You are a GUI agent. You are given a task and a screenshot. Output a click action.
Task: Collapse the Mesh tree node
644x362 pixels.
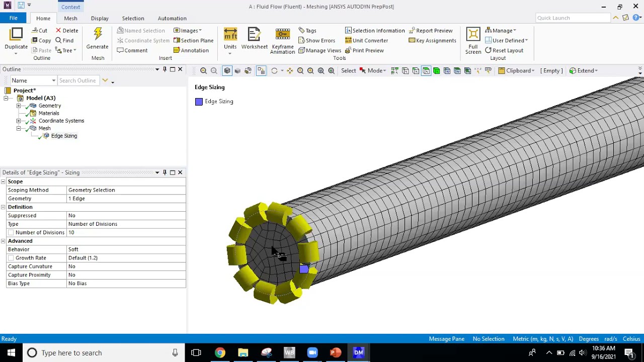coord(19,129)
